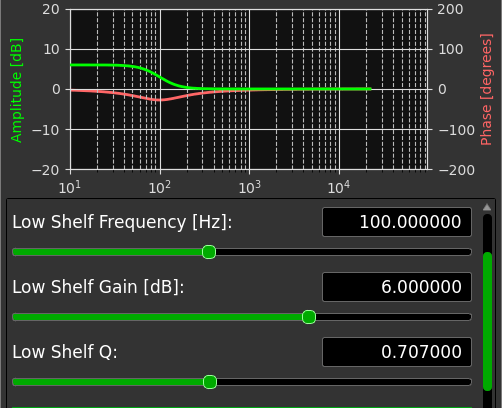Click the 'Phase [degrees]' axis label
Image resolution: width=502 pixels, height=408 pixels.
(x=486, y=89)
